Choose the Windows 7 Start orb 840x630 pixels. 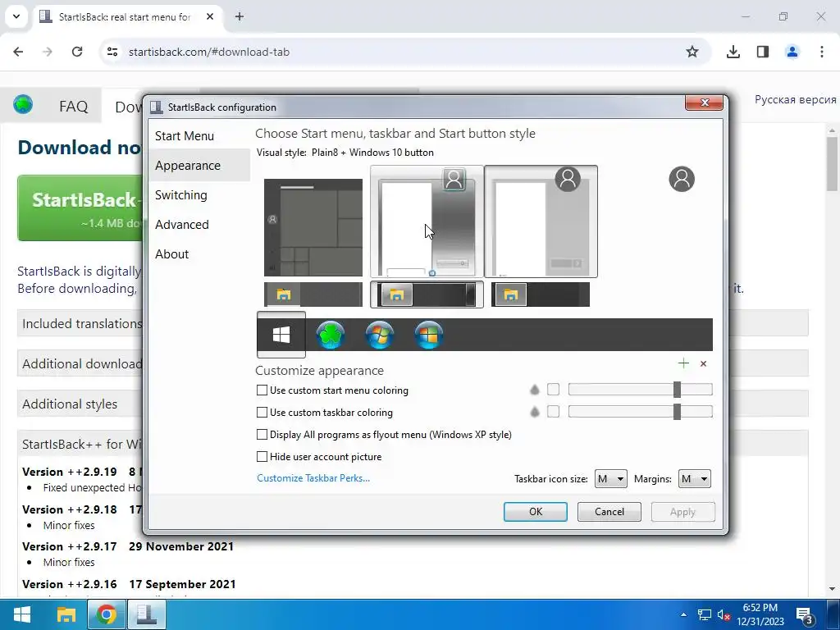tap(379, 336)
